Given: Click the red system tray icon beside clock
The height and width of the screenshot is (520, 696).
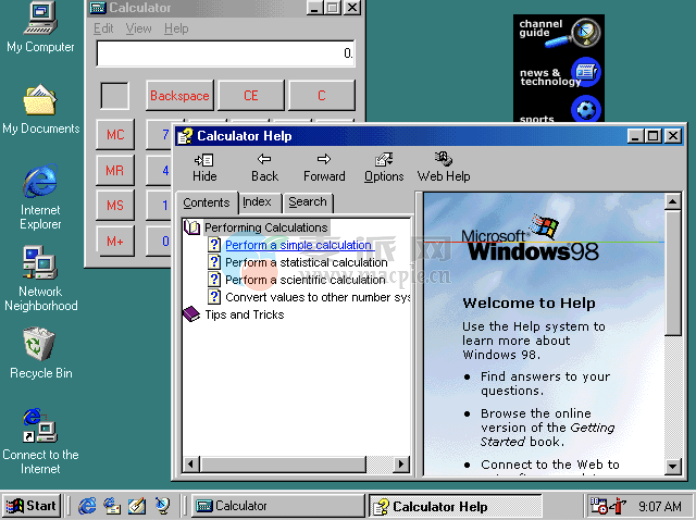Looking at the screenshot, I should point(617,506).
